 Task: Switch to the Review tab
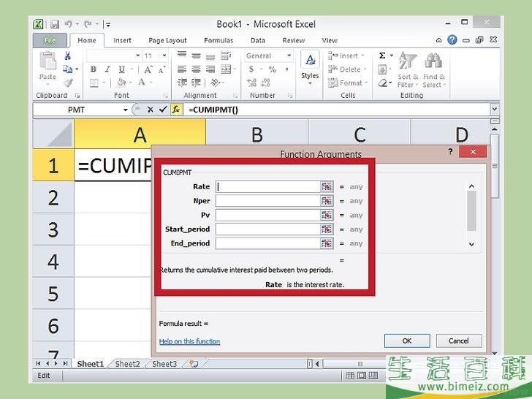point(294,40)
